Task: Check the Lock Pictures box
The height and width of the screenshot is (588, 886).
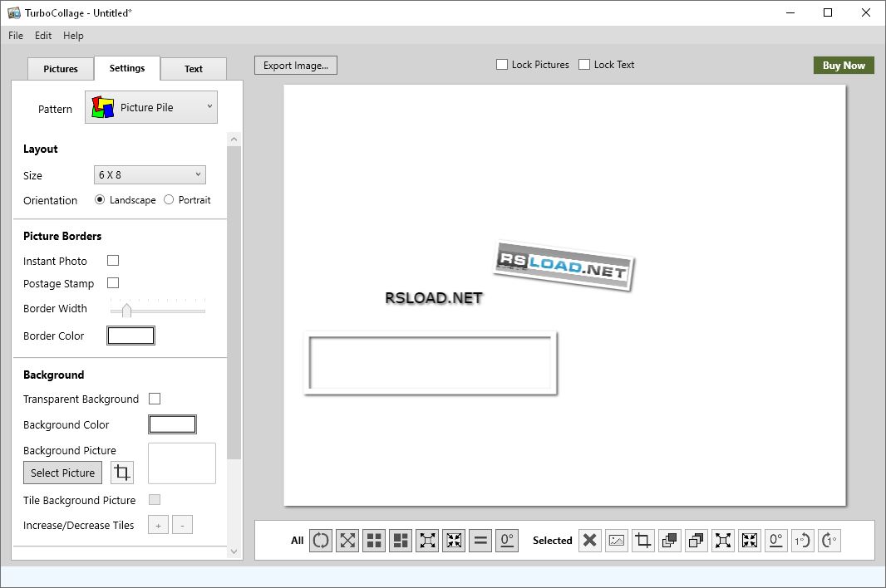Action: pyautogui.click(x=502, y=65)
